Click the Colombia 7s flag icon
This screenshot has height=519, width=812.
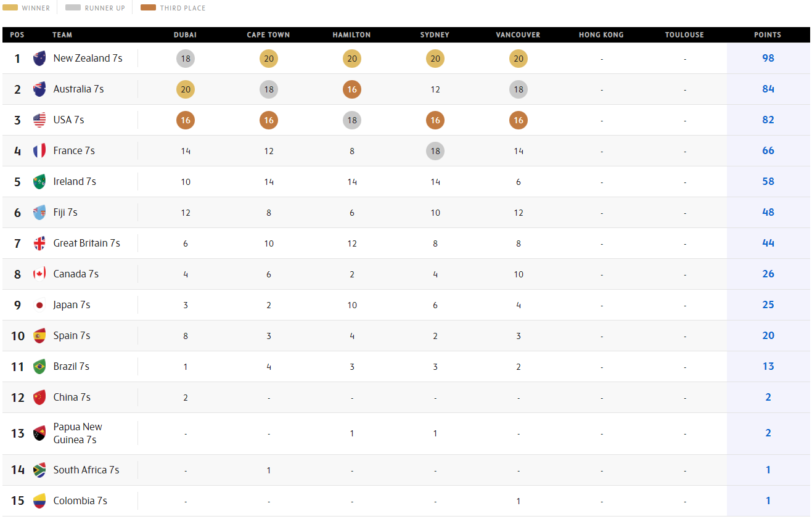39,501
